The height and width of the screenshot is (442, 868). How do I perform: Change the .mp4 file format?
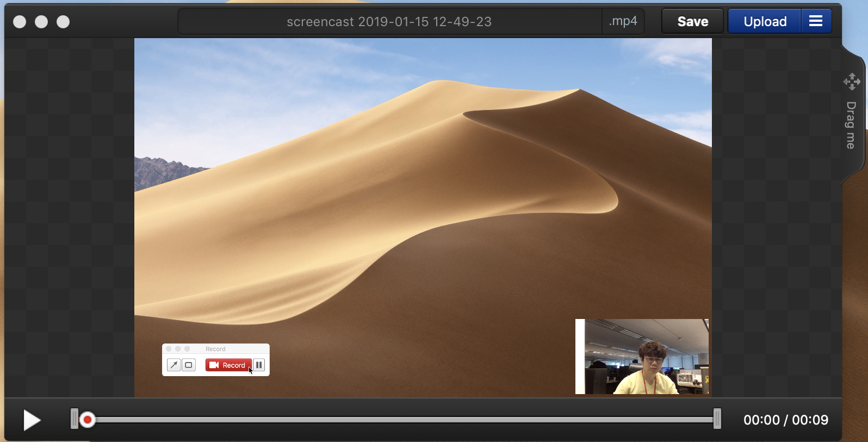(623, 21)
